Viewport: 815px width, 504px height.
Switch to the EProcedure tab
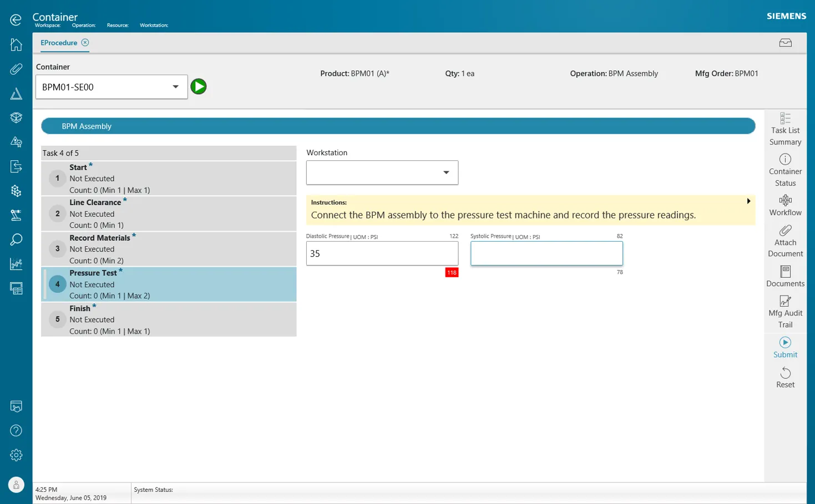pyautogui.click(x=59, y=43)
